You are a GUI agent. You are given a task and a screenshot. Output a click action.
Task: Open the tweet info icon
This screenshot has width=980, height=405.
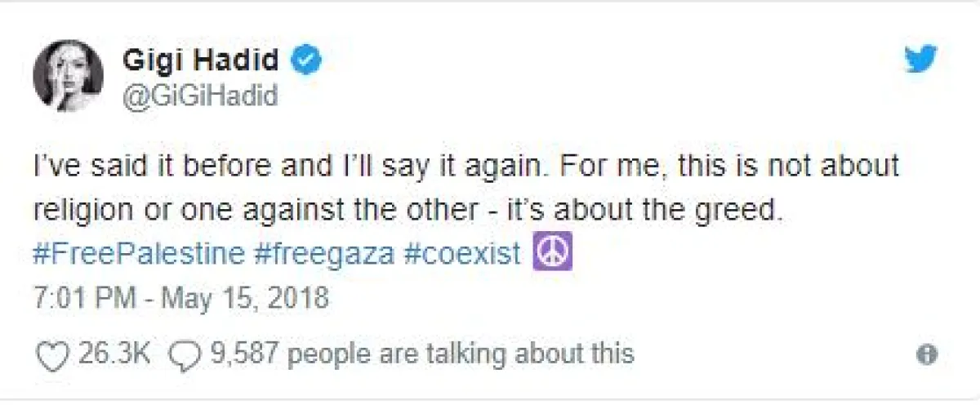click(x=926, y=354)
